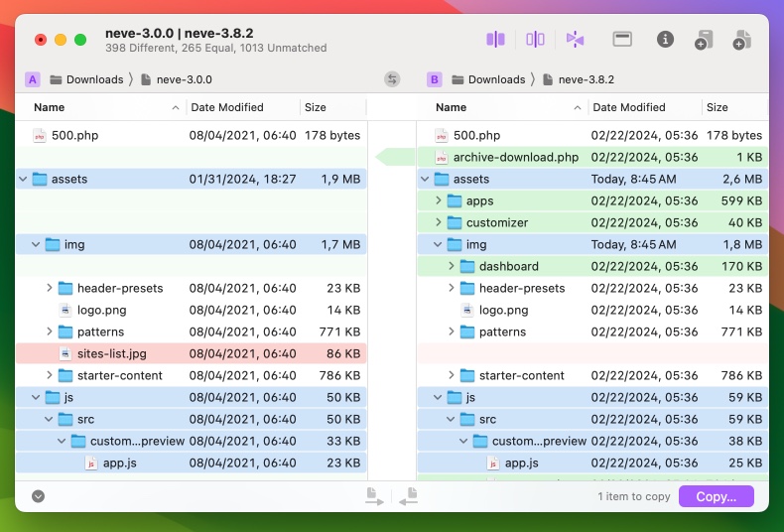Screen dimensions: 784x532
Task: Click right customizer folder icon
Action: click(x=455, y=222)
